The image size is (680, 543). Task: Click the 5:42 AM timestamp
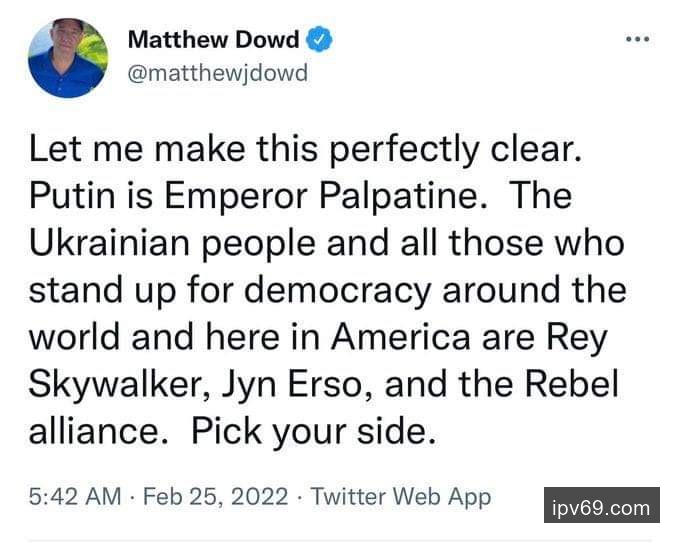pyautogui.click(x=75, y=497)
